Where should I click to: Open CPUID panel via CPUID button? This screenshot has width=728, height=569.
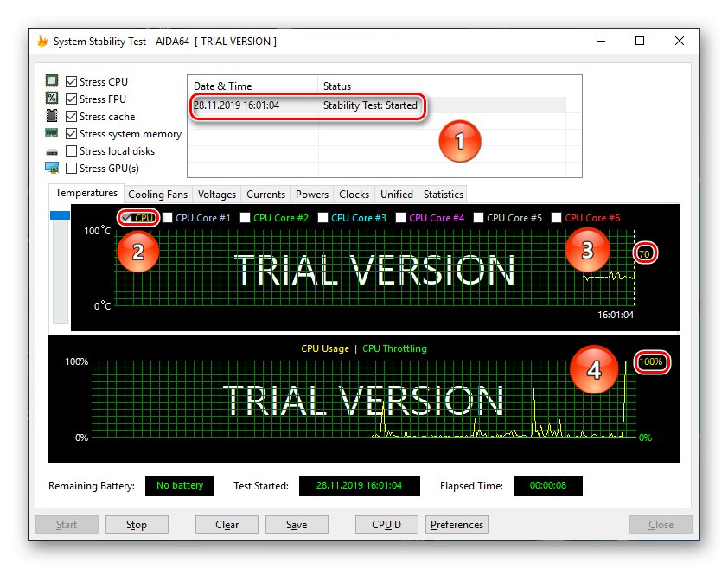point(386,524)
